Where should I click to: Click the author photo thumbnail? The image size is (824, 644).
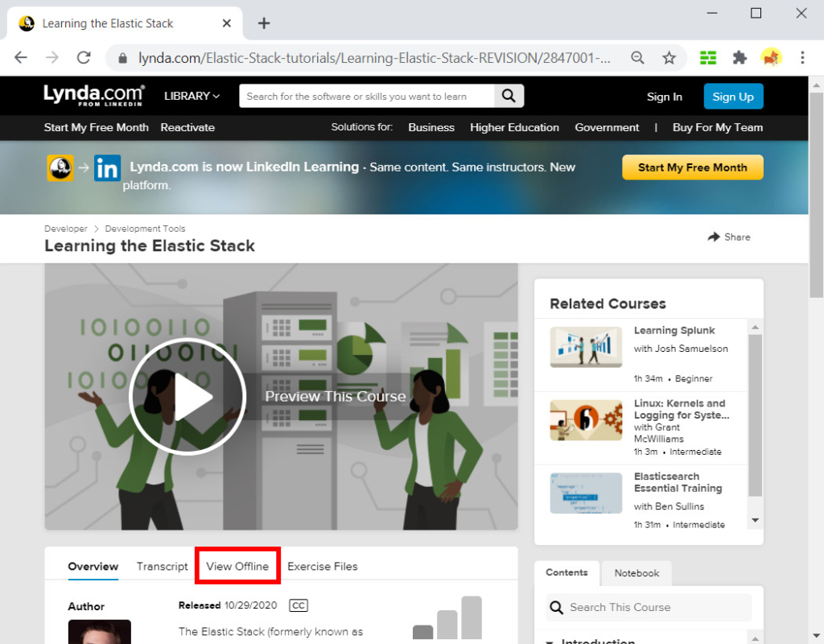point(99,632)
